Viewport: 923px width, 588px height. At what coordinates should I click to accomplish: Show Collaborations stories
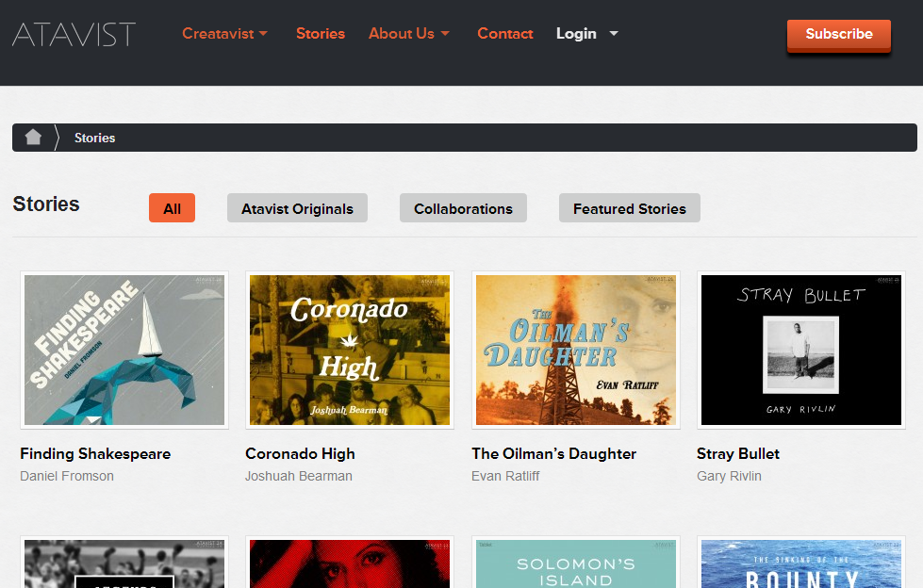pyautogui.click(x=463, y=208)
